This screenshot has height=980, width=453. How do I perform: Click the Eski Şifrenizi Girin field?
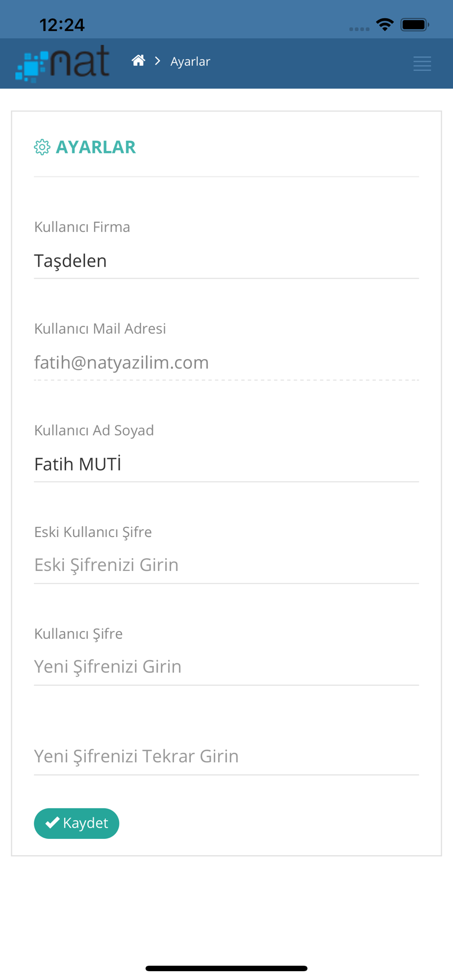pyautogui.click(x=226, y=565)
